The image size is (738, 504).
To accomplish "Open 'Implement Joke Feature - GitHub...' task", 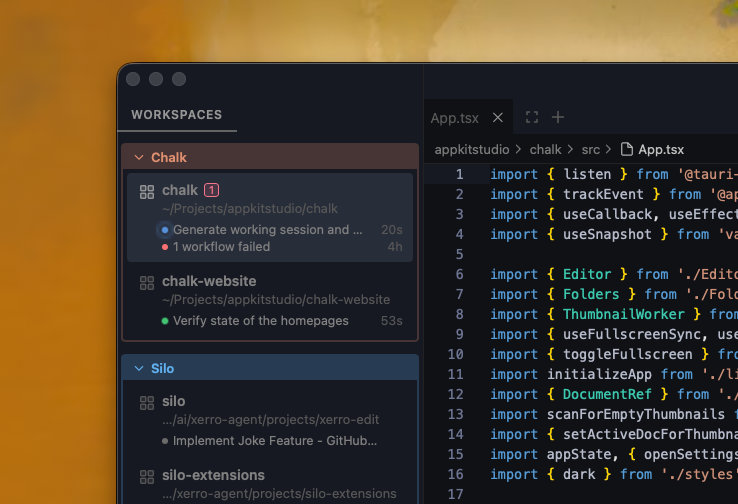I will click(x=275, y=441).
